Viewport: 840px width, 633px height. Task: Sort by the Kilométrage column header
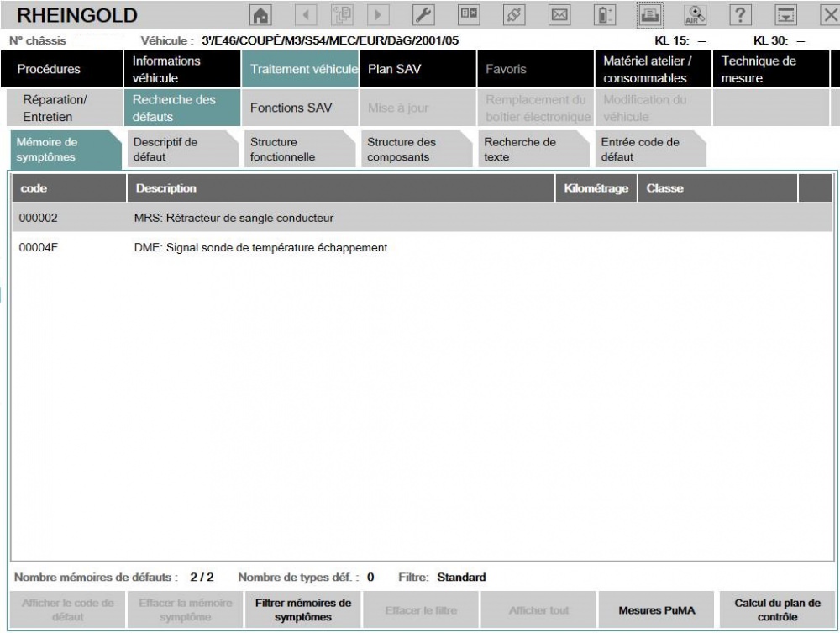(596, 188)
